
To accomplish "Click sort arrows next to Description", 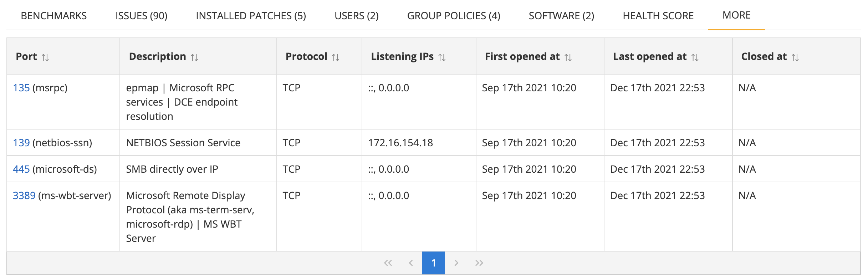I will pos(194,57).
